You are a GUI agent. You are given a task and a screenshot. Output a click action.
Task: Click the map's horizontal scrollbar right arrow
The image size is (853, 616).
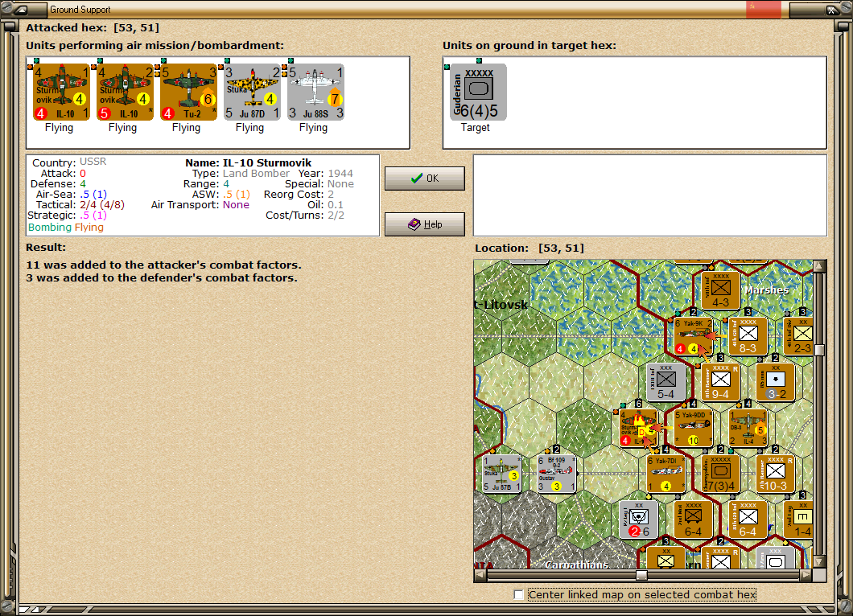pyautogui.click(x=807, y=574)
